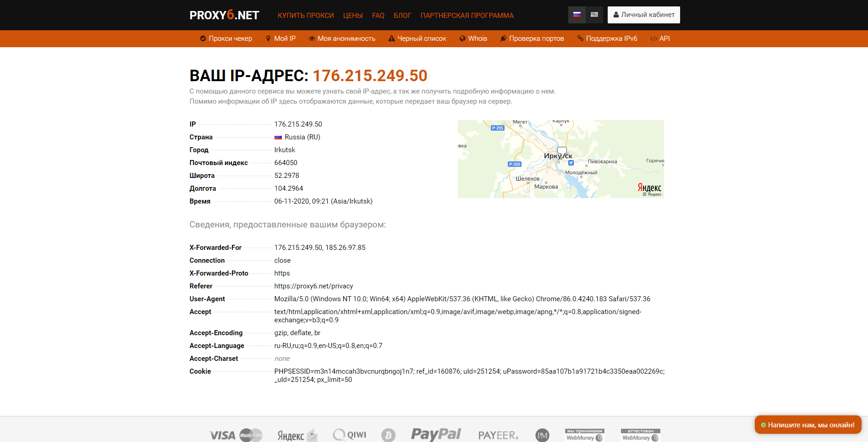Click the Whois globe icon
This screenshot has height=442, width=868.
pos(462,39)
